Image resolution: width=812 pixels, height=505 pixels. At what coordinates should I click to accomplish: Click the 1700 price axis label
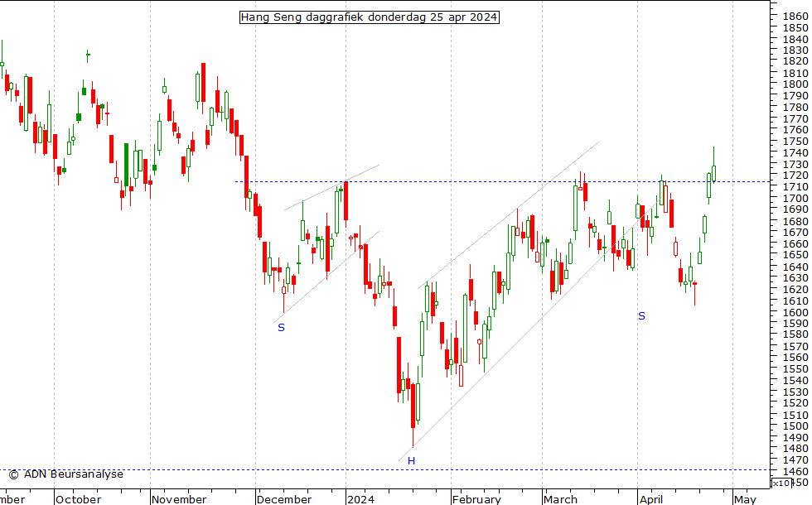(795, 198)
